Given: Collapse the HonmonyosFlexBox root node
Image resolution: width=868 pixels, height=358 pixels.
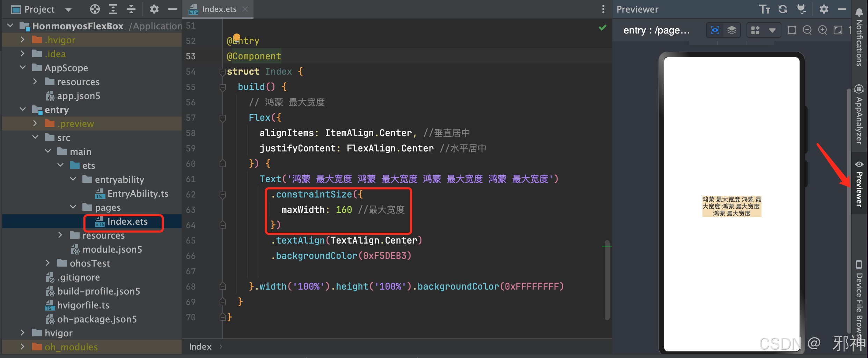Looking at the screenshot, I should (x=10, y=26).
